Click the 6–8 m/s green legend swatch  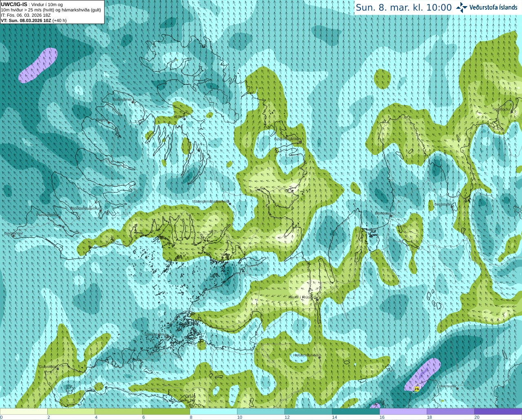[x=166, y=411]
